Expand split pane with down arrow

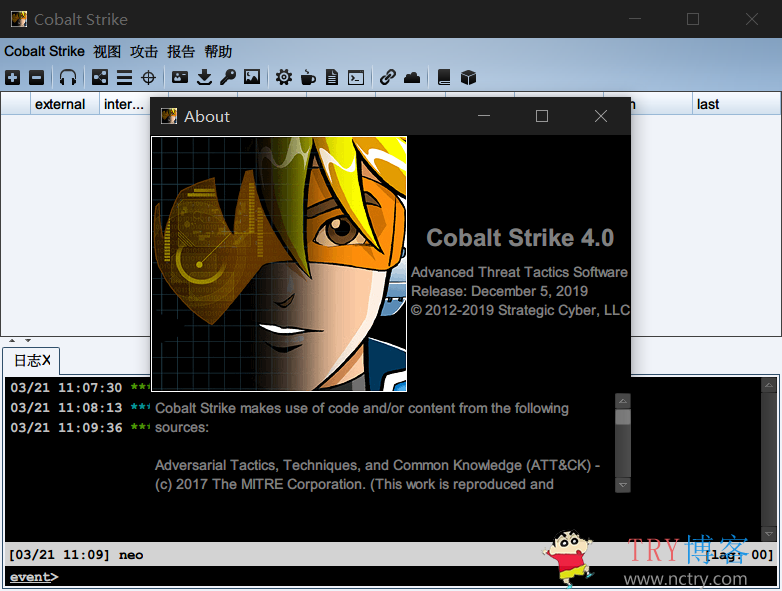(x=28, y=340)
